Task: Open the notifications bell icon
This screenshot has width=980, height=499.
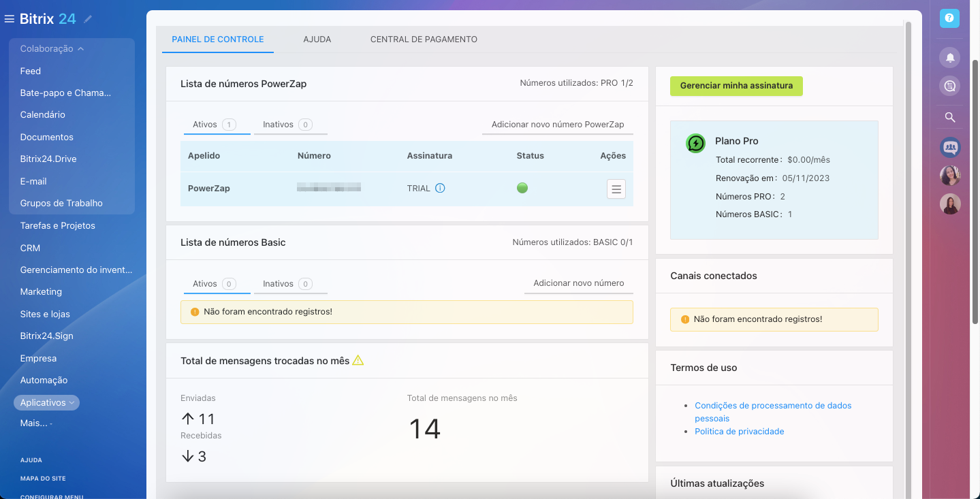Action: tap(949, 57)
